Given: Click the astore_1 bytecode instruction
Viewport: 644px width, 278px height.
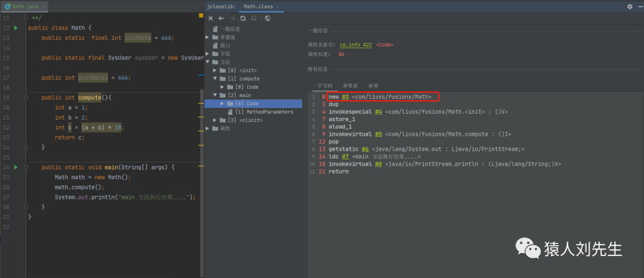Looking at the screenshot, I should click(342, 119).
